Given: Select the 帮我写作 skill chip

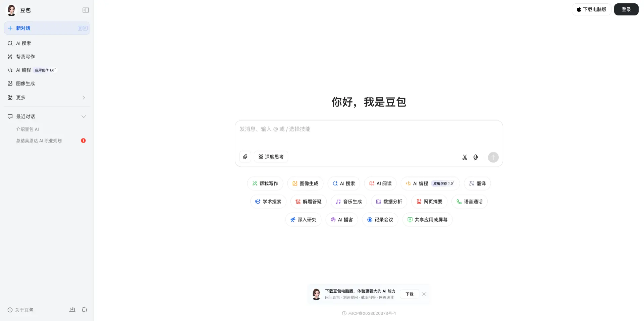Looking at the screenshot, I should [x=265, y=183].
